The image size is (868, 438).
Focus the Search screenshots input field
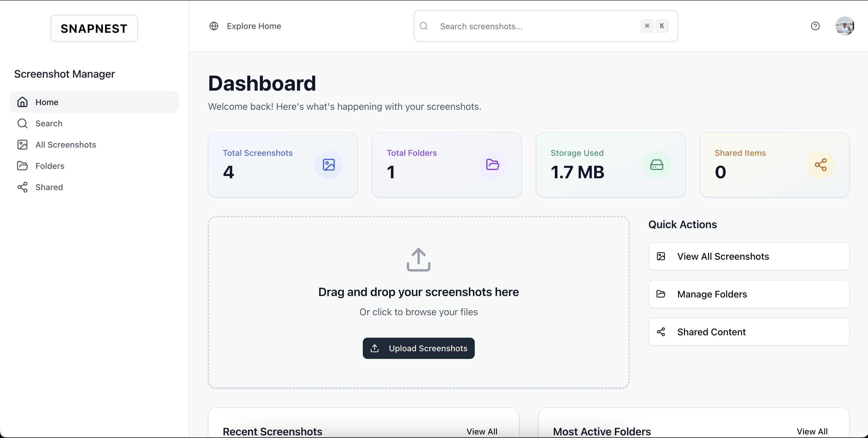(x=536, y=26)
